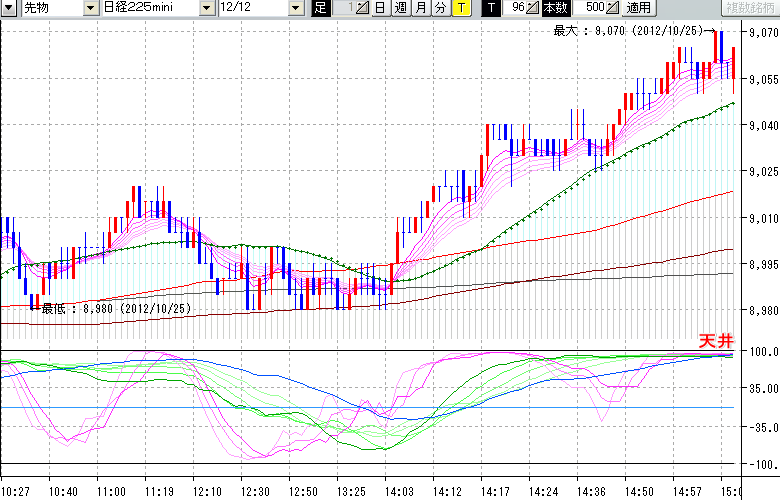Click the 足 period number field
Screen dimensions: 780x500
coord(343,8)
